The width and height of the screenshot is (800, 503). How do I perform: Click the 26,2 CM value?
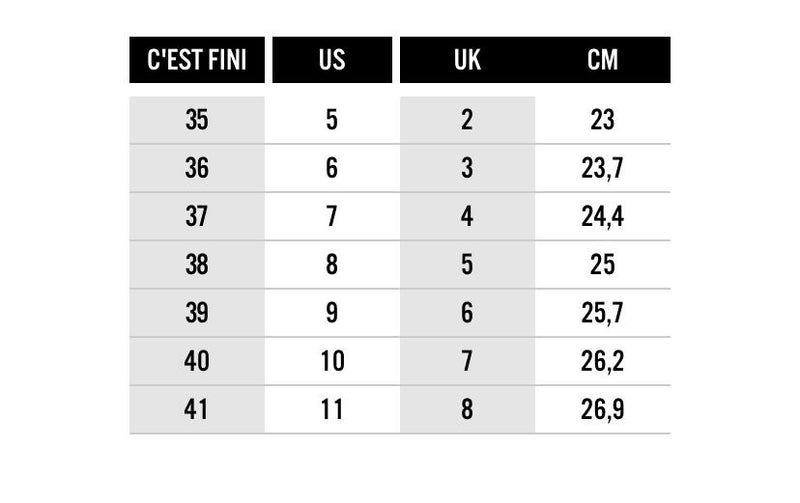[602, 361]
